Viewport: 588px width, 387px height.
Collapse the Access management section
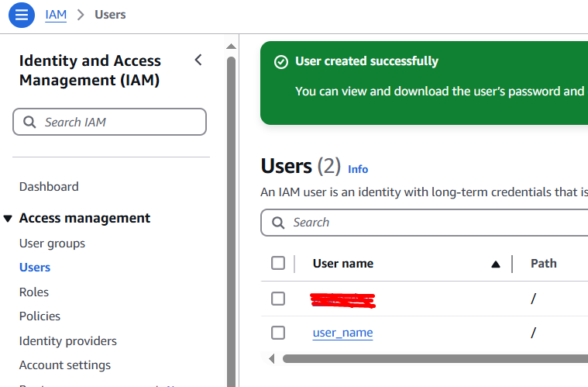pos(9,219)
